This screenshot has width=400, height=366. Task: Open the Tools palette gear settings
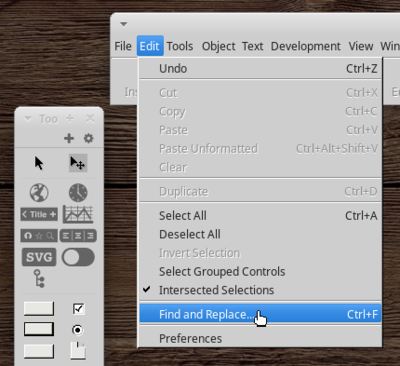[x=88, y=138]
